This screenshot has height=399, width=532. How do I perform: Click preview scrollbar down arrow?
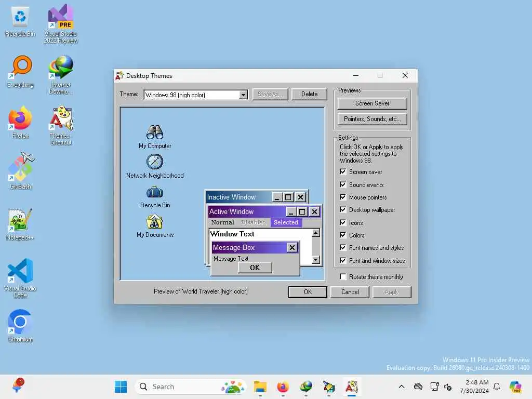click(x=316, y=260)
